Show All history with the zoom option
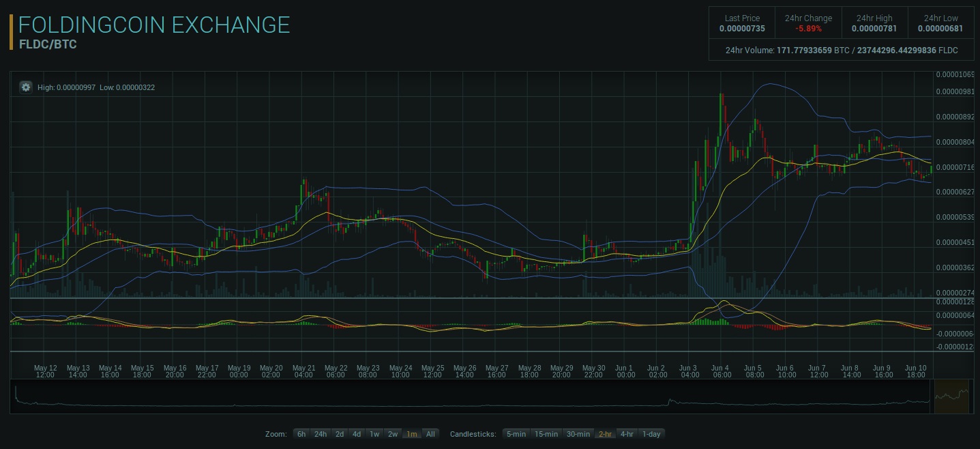 (430, 434)
